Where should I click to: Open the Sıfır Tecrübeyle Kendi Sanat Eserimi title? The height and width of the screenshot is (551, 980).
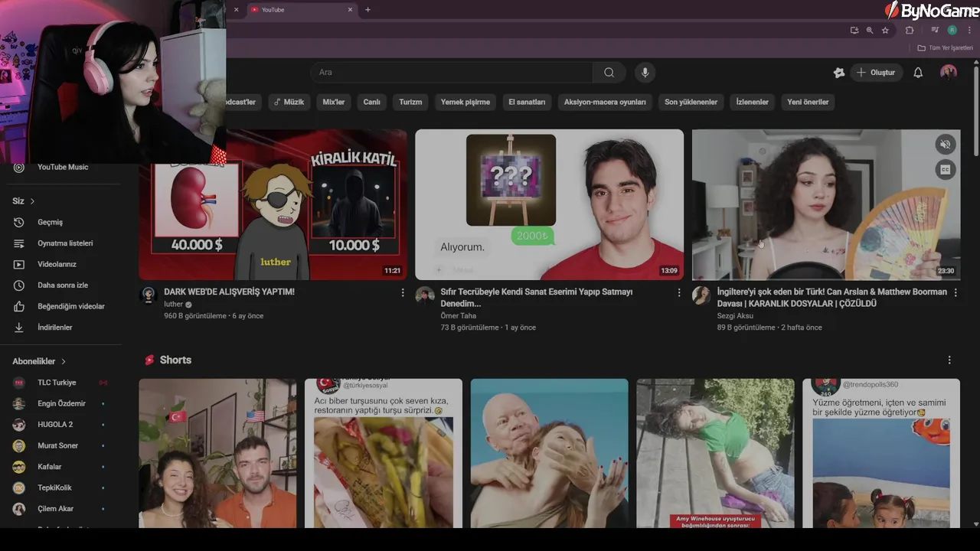pyautogui.click(x=537, y=298)
